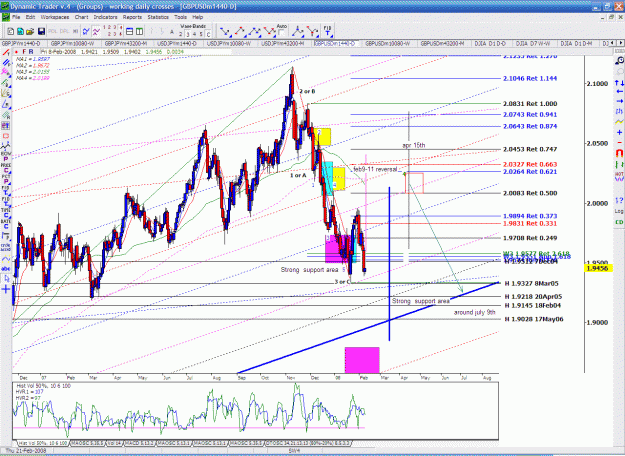Click the 'apr 15th' chart annotation
This screenshot has height=456, width=625.
pos(414,145)
